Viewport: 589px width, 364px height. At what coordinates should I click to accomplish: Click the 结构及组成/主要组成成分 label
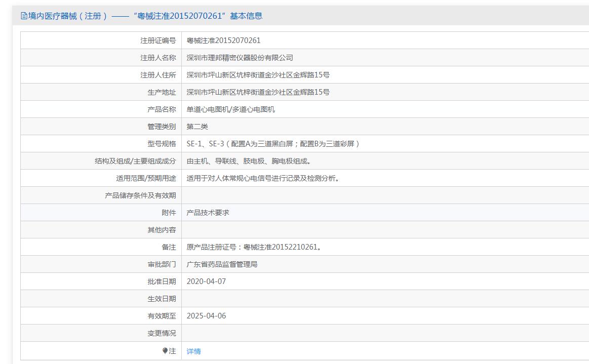(x=135, y=161)
